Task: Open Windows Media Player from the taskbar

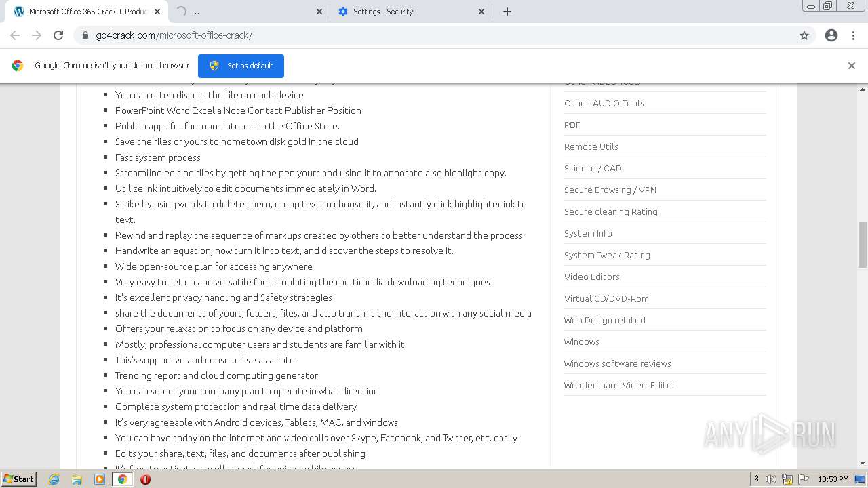Action: point(100,479)
